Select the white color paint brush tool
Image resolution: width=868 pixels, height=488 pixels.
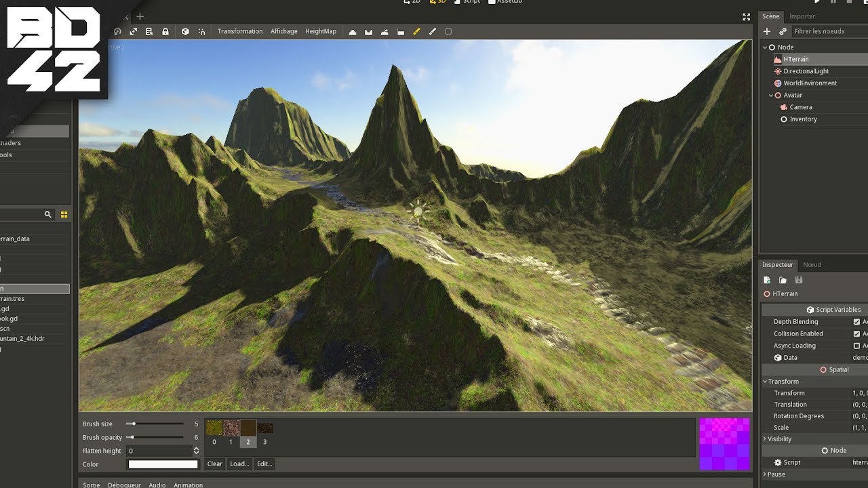[432, 32]
